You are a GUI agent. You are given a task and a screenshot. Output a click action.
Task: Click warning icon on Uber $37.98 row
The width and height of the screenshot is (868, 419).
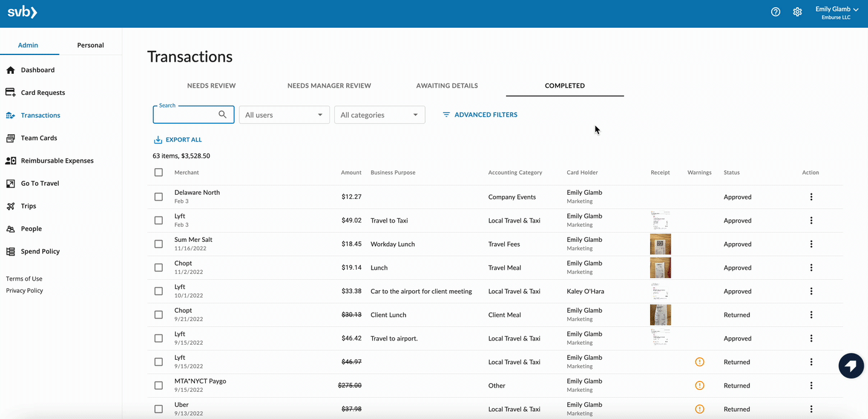point(700,409)
